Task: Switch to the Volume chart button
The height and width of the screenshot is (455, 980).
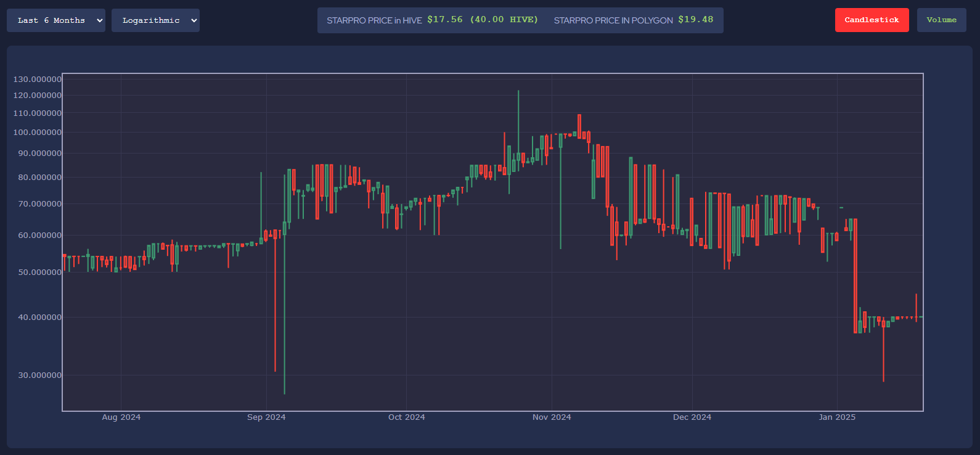Action: [x=941, y=20]
